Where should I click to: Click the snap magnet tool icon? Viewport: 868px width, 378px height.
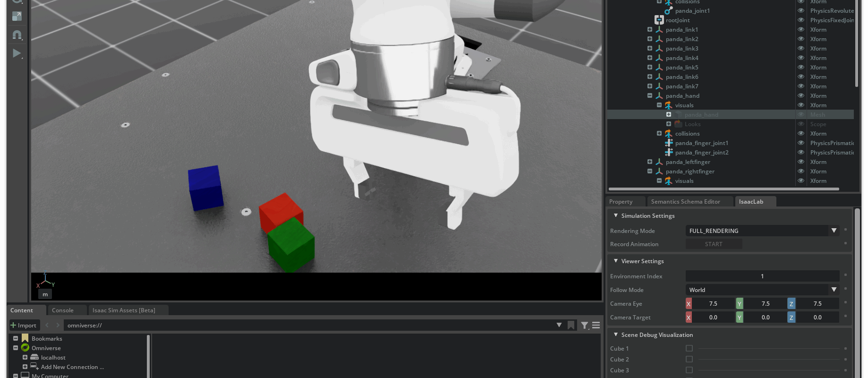click(17, 35)
